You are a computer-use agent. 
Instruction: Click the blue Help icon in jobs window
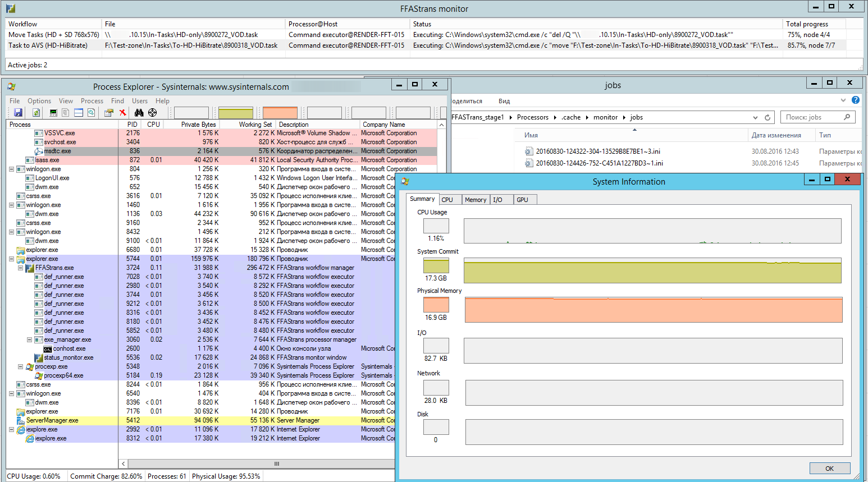856,100
